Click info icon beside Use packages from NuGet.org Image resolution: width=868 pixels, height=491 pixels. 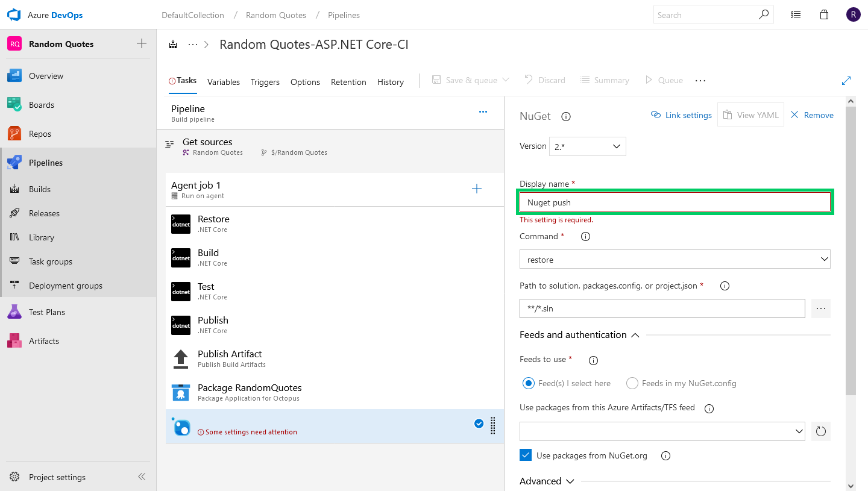click(x=666, y=456)
